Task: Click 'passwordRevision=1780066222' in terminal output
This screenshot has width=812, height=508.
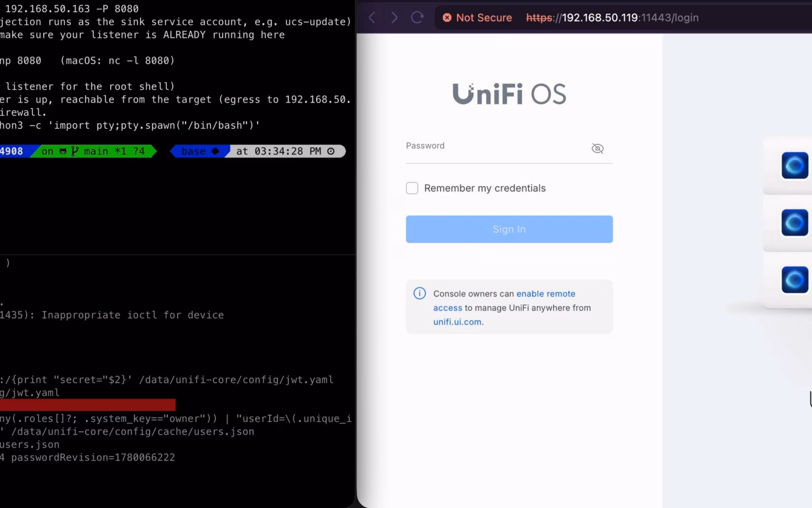Action: click(x=93, y=458)
